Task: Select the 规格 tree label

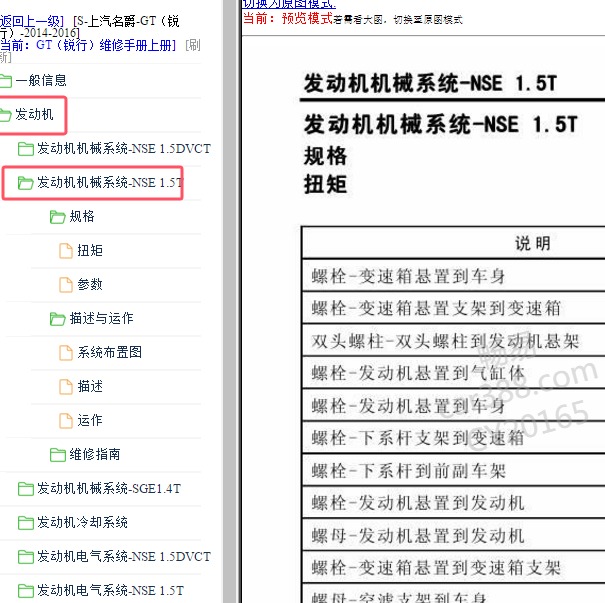Action: point(82,216)
